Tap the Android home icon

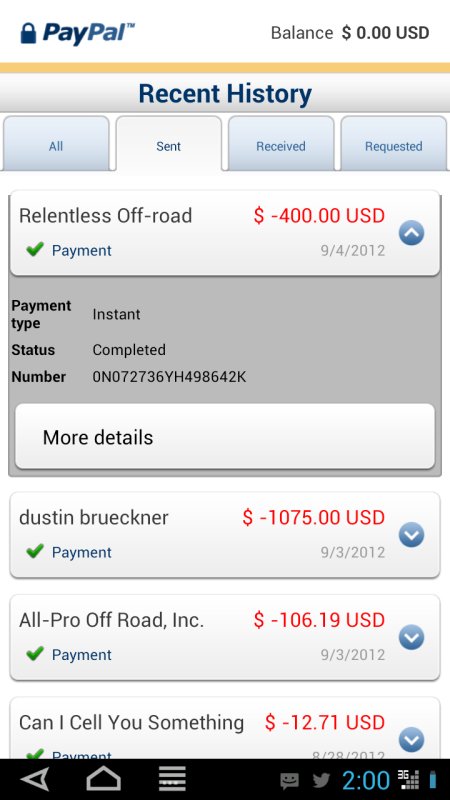click(104, 779)
